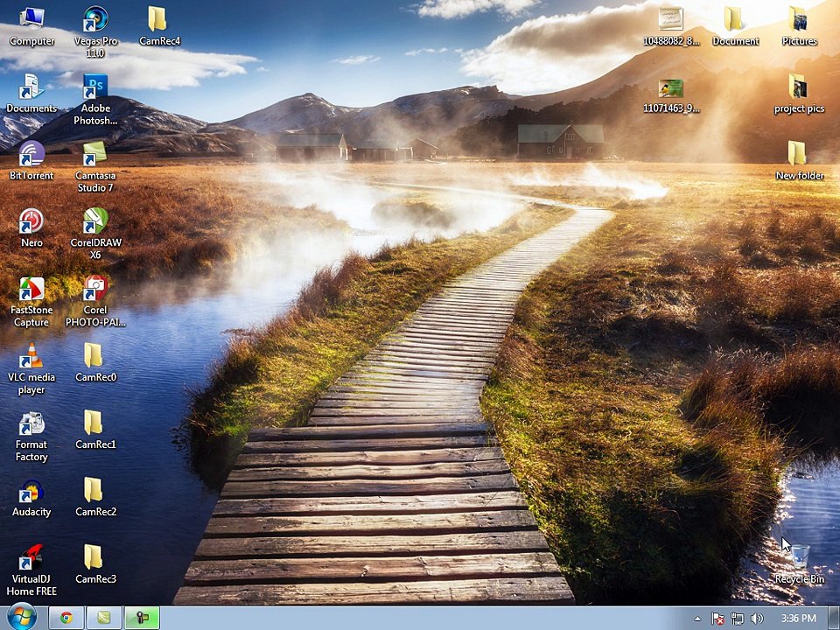This screenshot has height=630, width=840.
Task: Select the VirtualDJ Home FREE shortcut
Action: 31,570
